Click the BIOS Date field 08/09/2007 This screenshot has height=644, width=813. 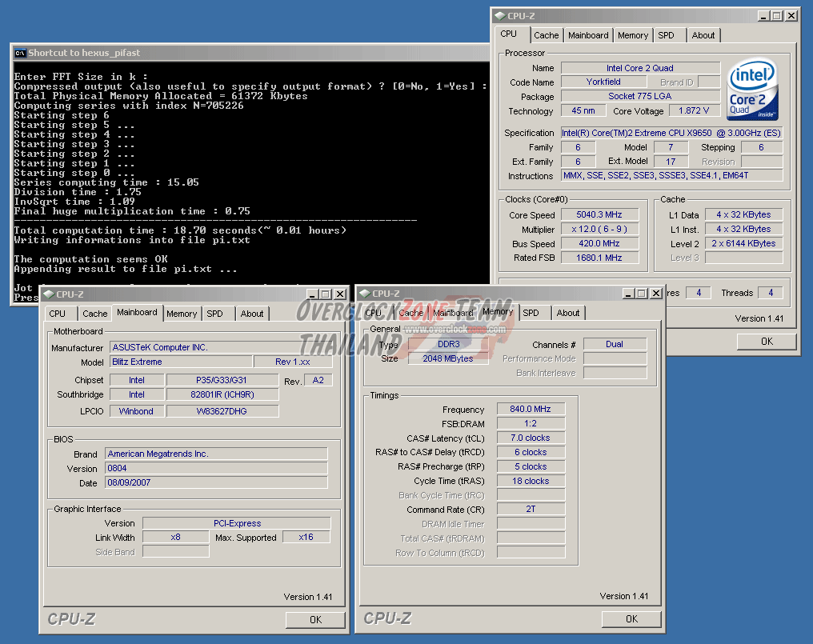(216, 482)
